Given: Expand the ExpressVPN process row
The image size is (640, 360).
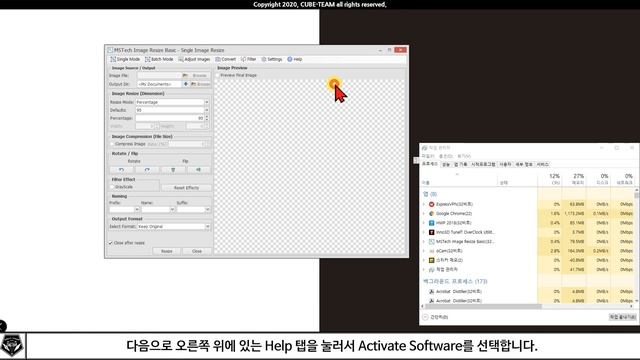Looking at the screenshot, I should 424,204.
